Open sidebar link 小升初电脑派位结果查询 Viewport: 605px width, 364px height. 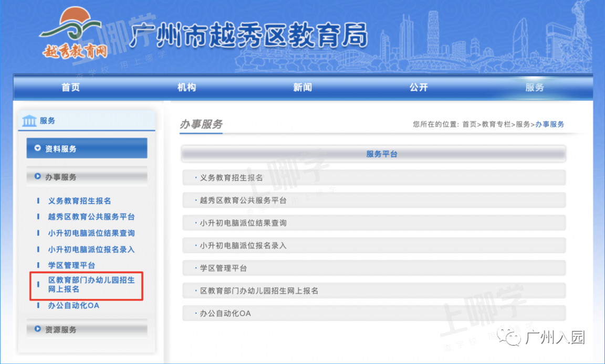pyautogui.click(x=91, y=233)
